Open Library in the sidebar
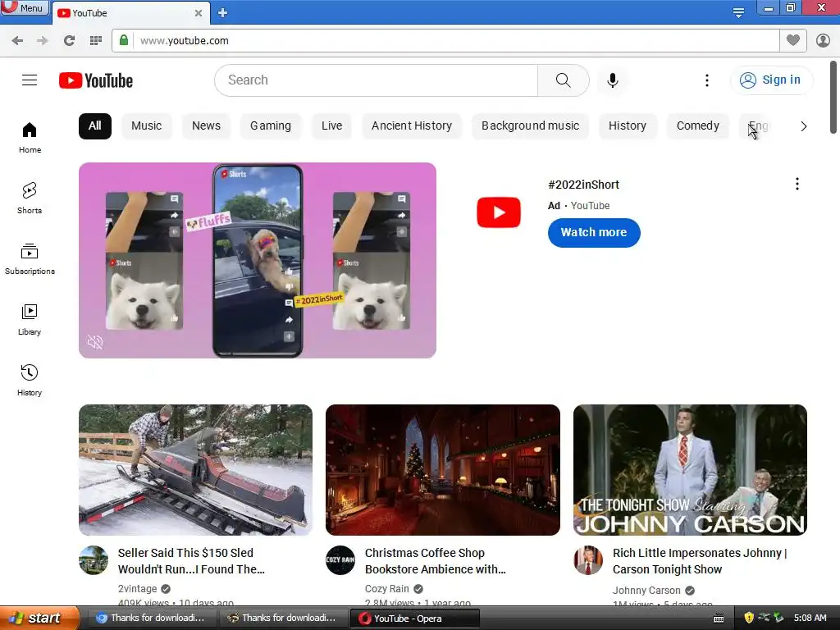 click(30, 319)
